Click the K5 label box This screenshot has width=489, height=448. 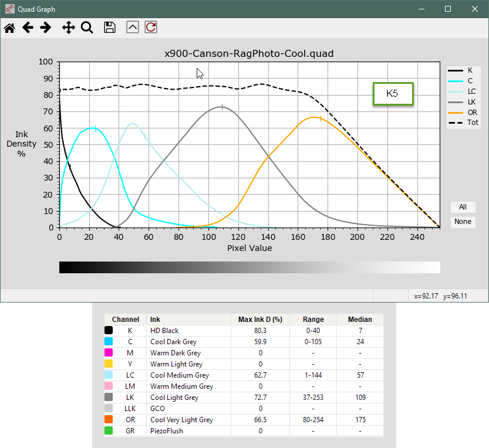click(x=393, y=93)
